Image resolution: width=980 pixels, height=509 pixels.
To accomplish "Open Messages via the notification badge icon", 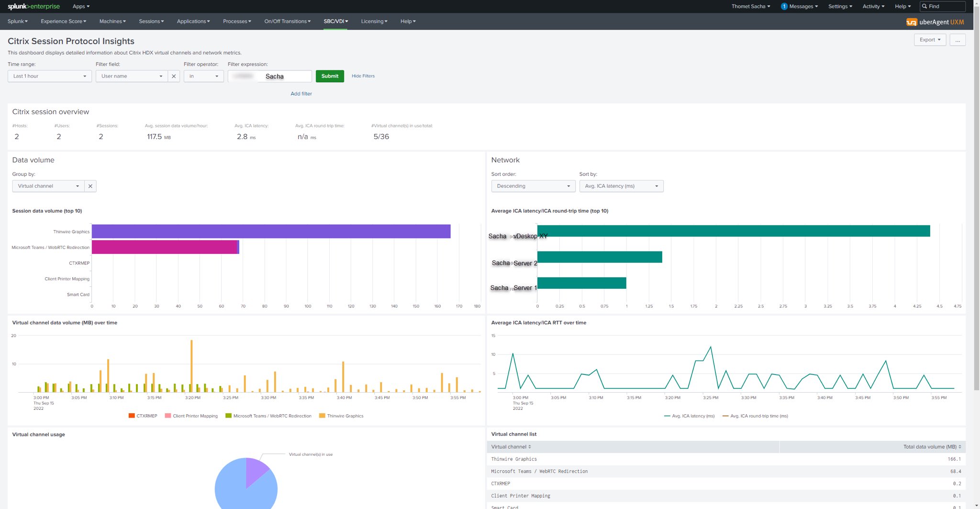I will click(783, 6).
